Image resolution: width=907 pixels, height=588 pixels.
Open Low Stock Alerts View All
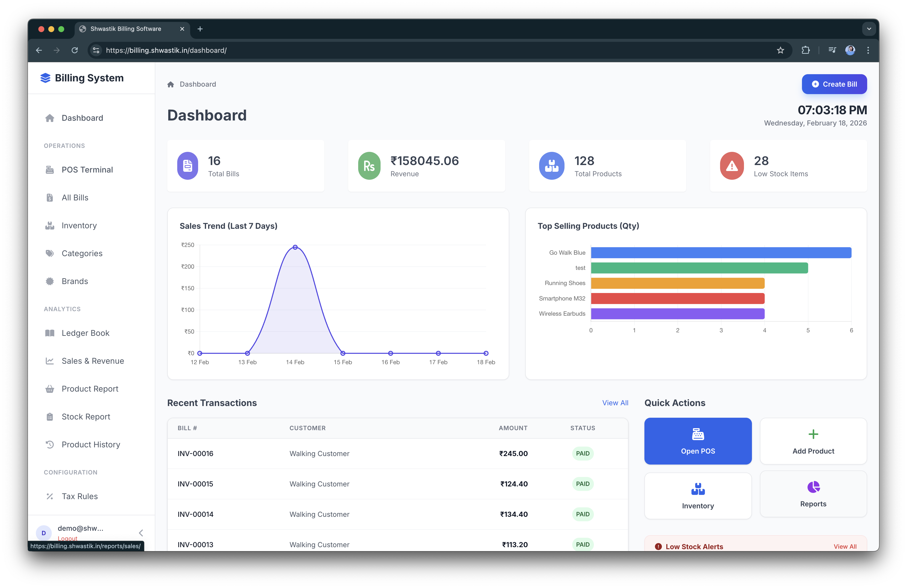[845, 546]
